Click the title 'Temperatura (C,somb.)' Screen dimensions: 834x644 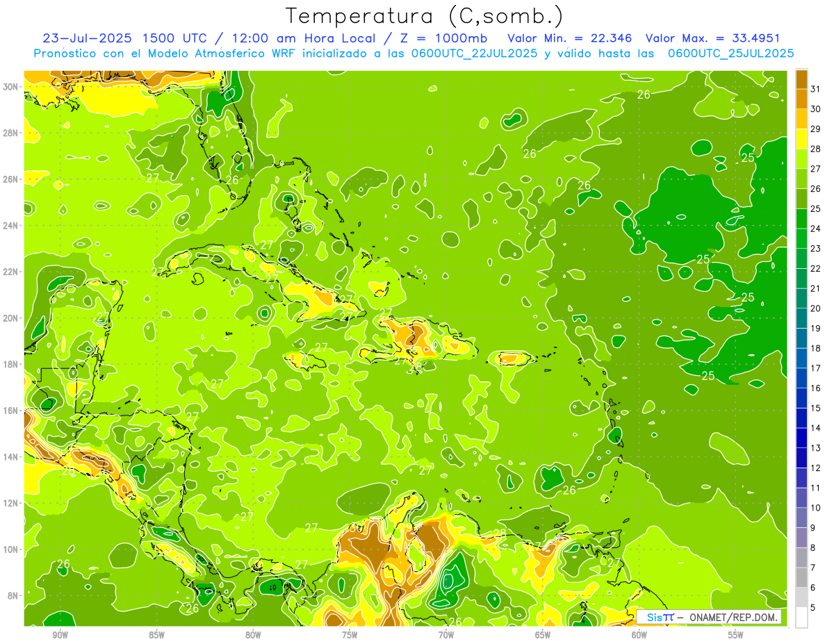[x=424, y=16]
